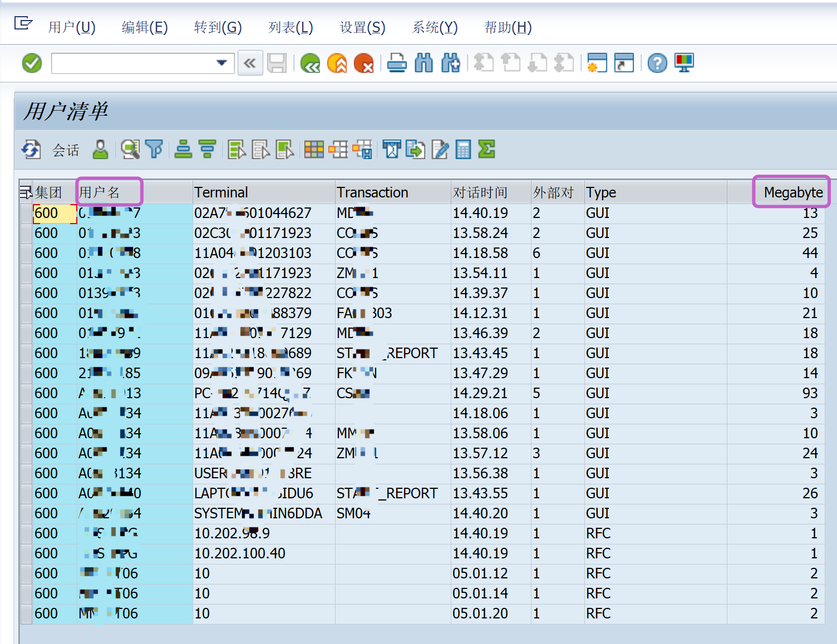Click the Select Block list icon
The image size is (837, 644).
tap(285, 150)
